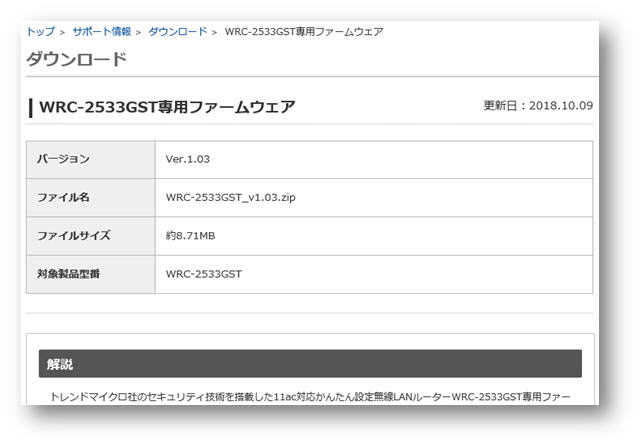Click the 解説 section header bar

(x=310, y=364)
